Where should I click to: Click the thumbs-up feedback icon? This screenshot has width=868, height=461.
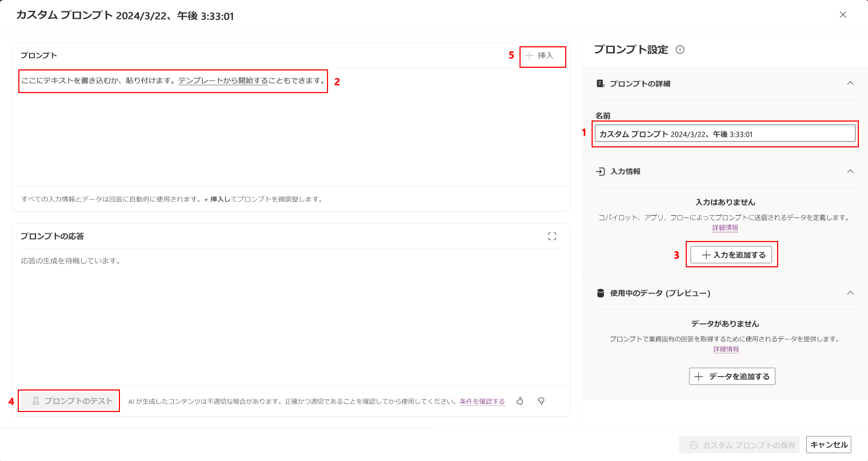(520, 401)
